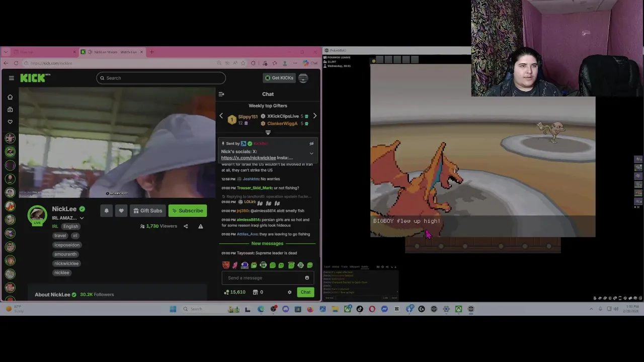The image size is (644, 362).
Task: Add page to favorites with star icon
Action: click(243, 63)
